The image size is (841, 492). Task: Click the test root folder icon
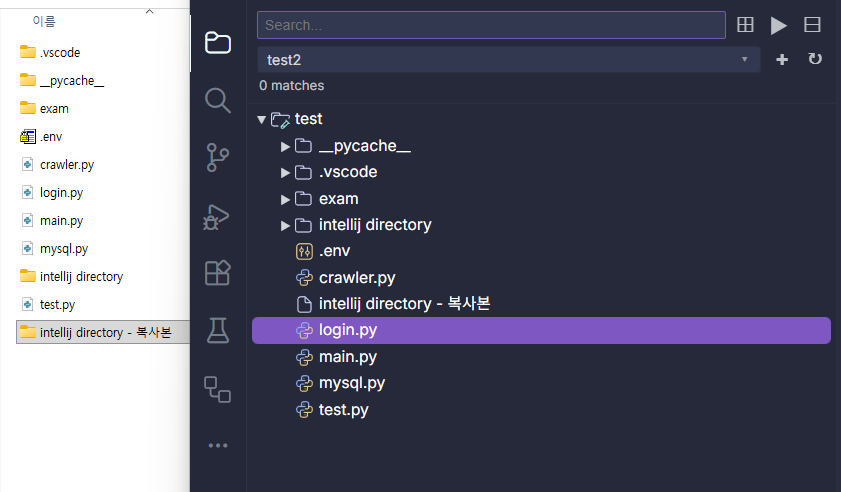[x=280, y=120]
